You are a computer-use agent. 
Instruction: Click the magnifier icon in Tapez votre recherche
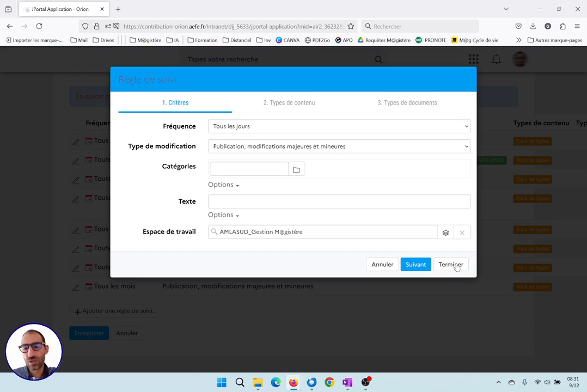(378, 59)
